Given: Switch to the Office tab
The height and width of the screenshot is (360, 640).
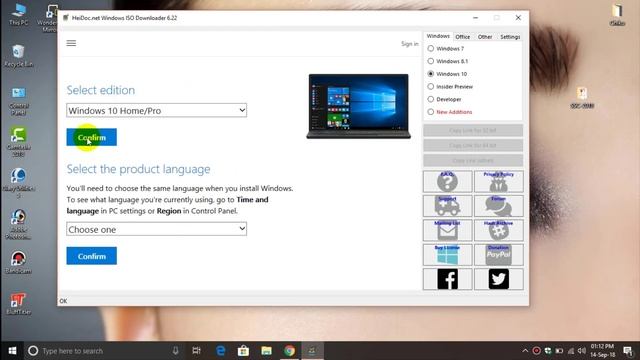Looking at the screenshot, I should (462, 37).
